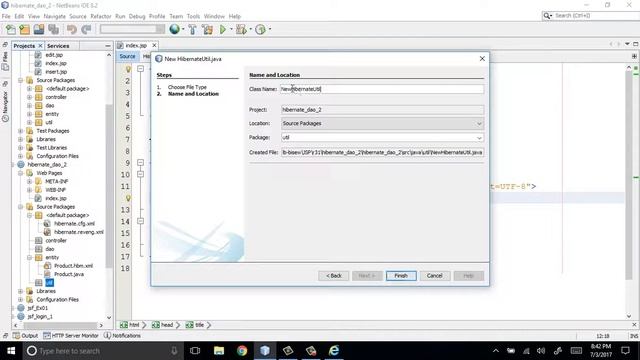Image resolution: width=640 pixels, height=360 pixels.
Task: Click the NetBeans taskbar icon
Action: point(265,351)
